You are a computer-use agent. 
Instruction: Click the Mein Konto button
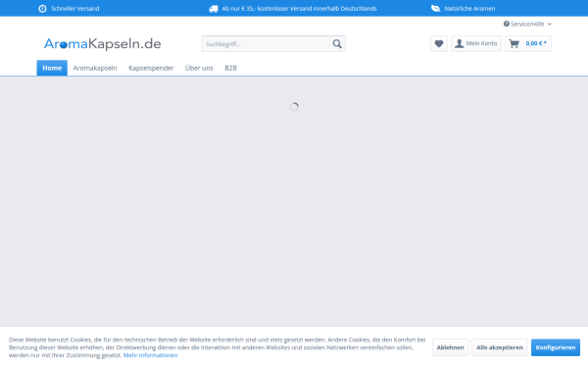click(476, 43)
